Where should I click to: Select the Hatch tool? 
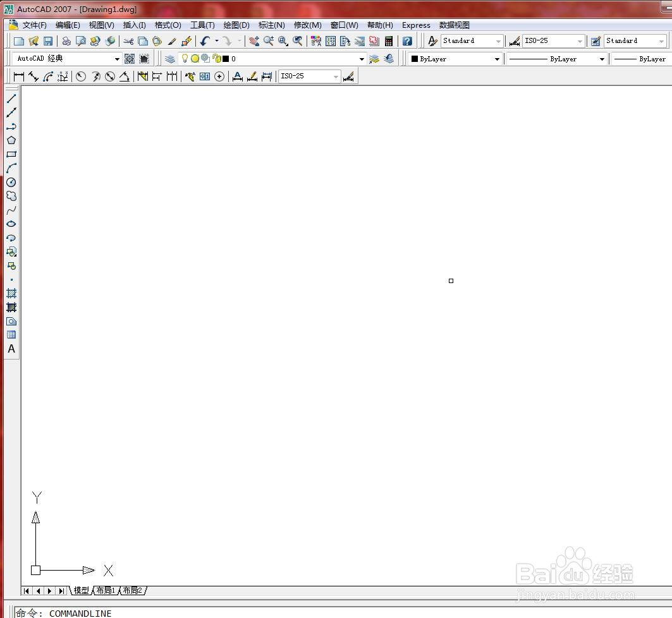[x=11, y=293]
